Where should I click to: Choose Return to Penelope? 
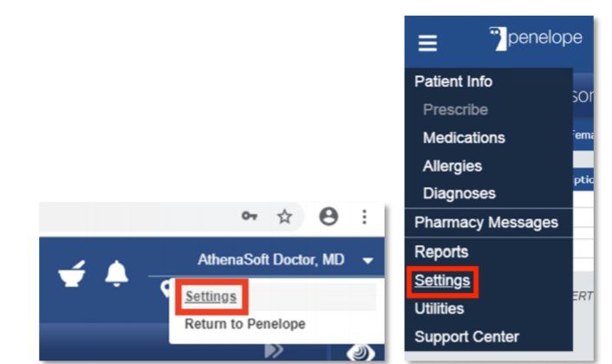244,324
